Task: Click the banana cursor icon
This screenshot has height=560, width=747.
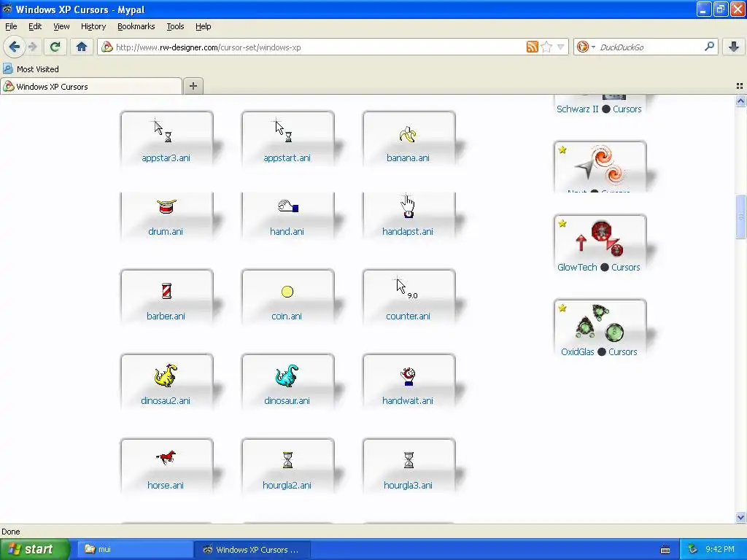Action: [408, 135]
